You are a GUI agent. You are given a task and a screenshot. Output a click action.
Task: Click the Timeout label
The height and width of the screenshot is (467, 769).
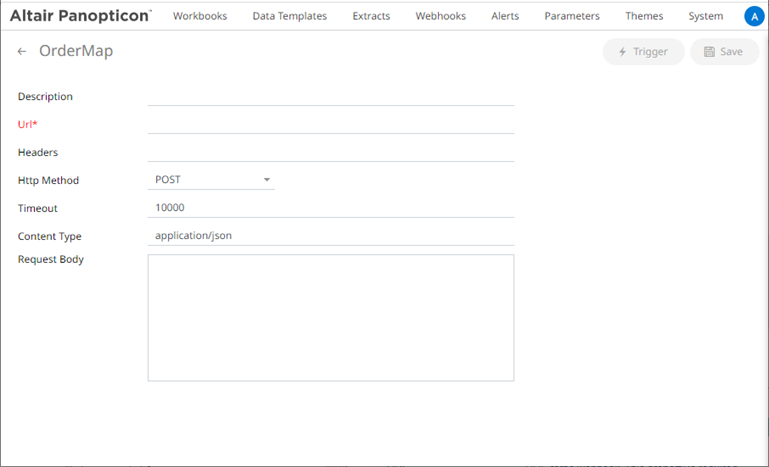click(37, 208)
